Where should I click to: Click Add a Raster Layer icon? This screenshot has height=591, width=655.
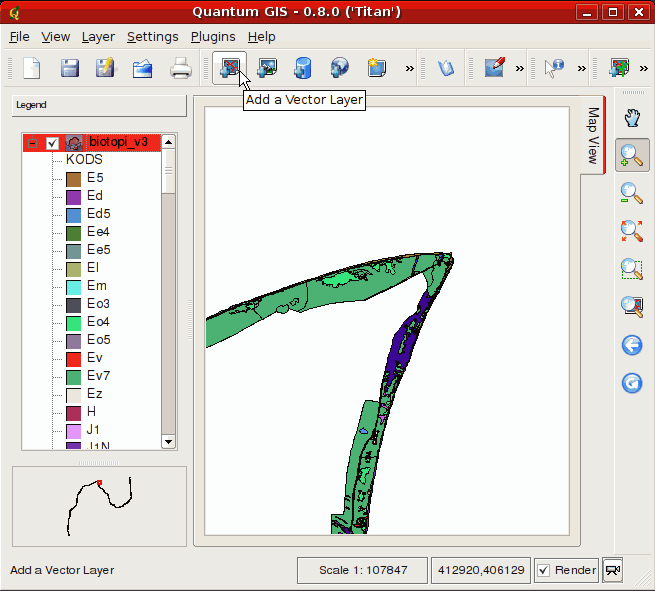(x=267, y=68)
